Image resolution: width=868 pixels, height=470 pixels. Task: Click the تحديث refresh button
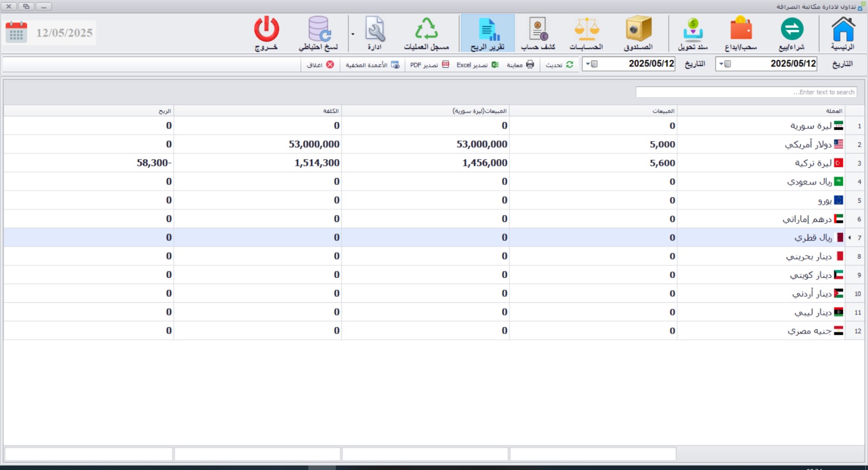(x=559, y=65)
